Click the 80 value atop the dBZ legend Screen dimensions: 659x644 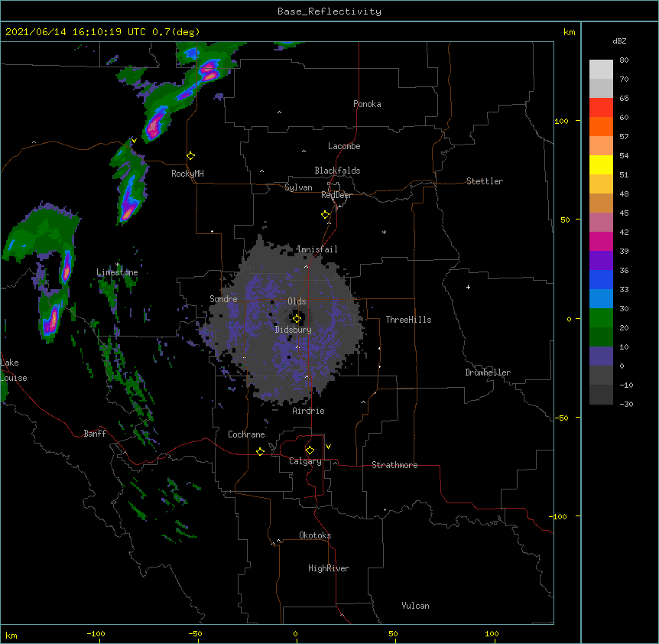[x=624, y=60]
